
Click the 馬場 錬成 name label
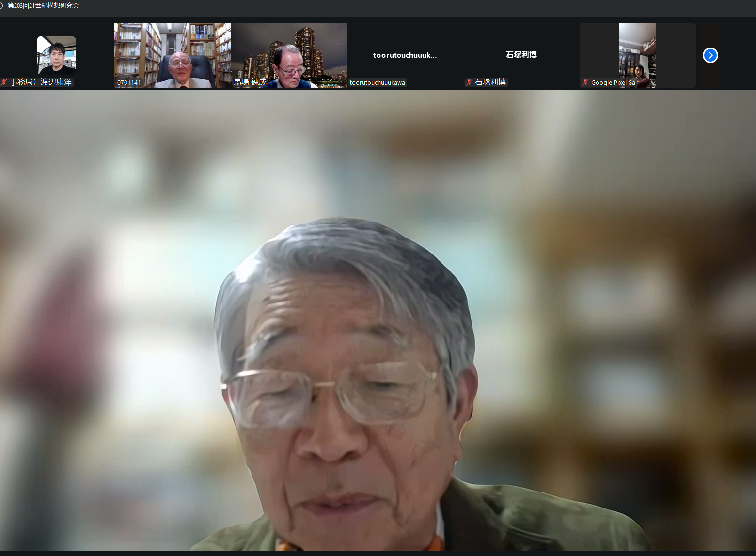250,82
